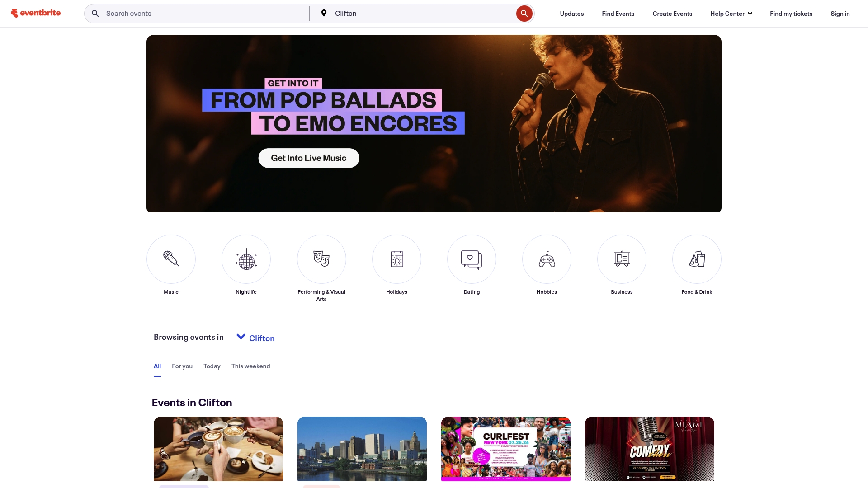Open the Dating chat-heart icon
Viewport: 868px width, 488px height.
(472, 259)
